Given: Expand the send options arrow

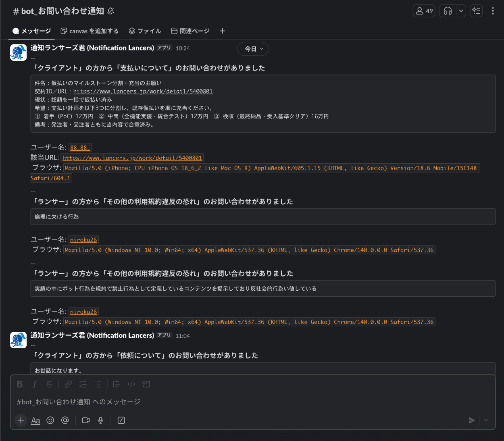Looking at the screenshot, I should [486, 420].
